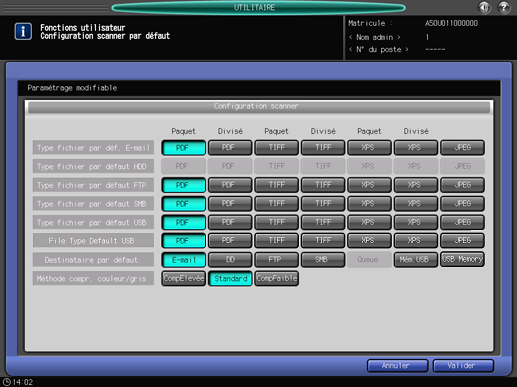Select Paquet XPS in E-mail row
The image size is (517, 387).
[x=369, y=148]
